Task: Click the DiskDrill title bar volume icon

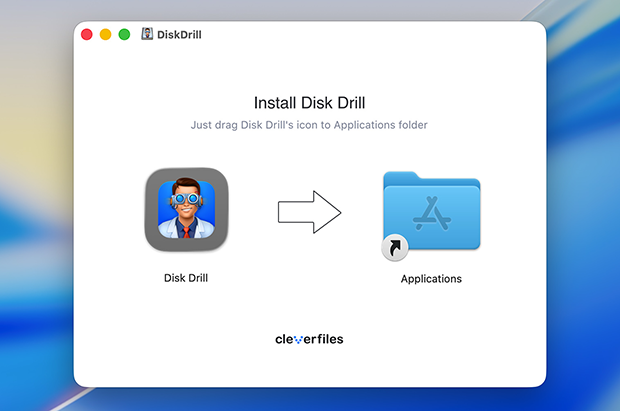Action: point(147,34)
